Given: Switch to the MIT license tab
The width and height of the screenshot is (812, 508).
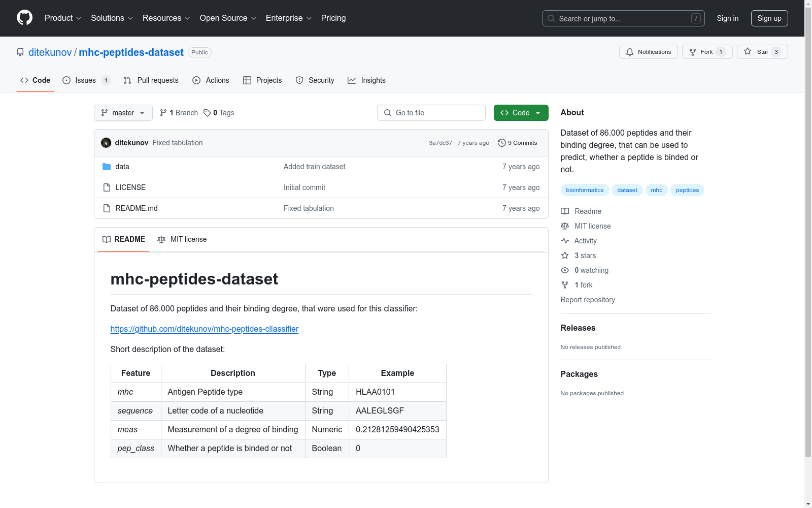Looking at the screenshot, I should (182, 239).
